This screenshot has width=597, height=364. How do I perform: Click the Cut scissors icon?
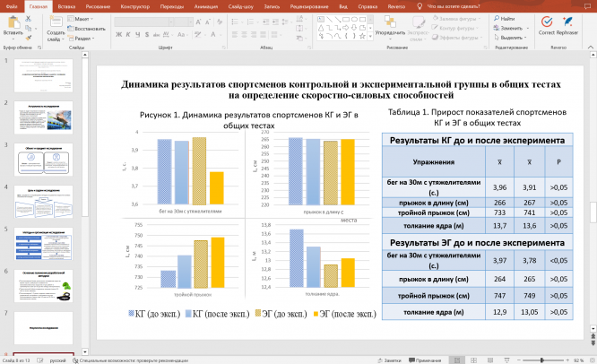click(29, 20)
